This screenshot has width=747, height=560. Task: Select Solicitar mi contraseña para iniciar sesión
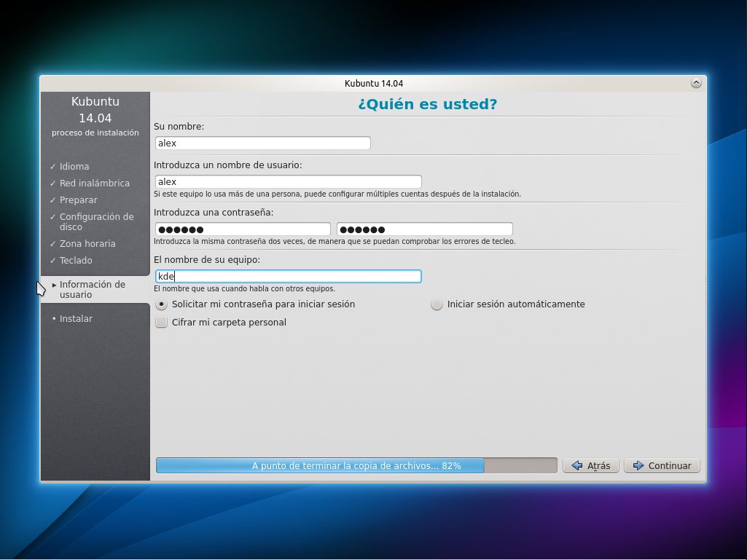tap(255, 304)
